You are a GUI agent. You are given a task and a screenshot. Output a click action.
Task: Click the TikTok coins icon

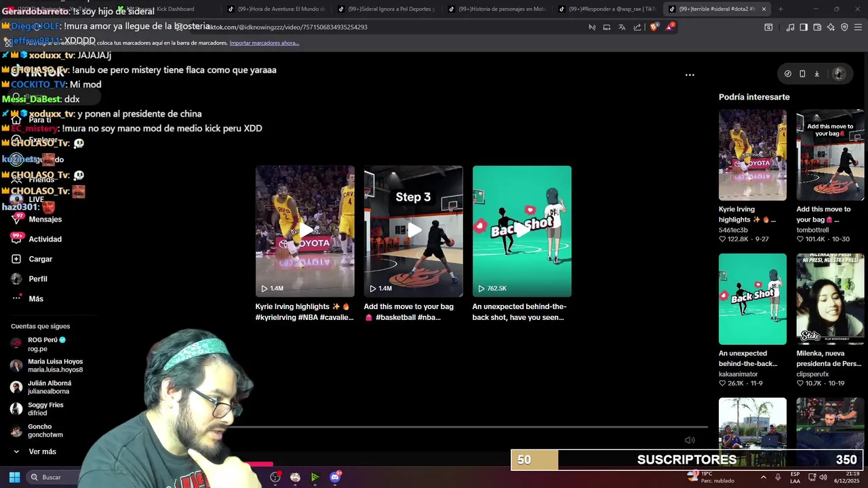pyautogui.click(x=787, y=74)
